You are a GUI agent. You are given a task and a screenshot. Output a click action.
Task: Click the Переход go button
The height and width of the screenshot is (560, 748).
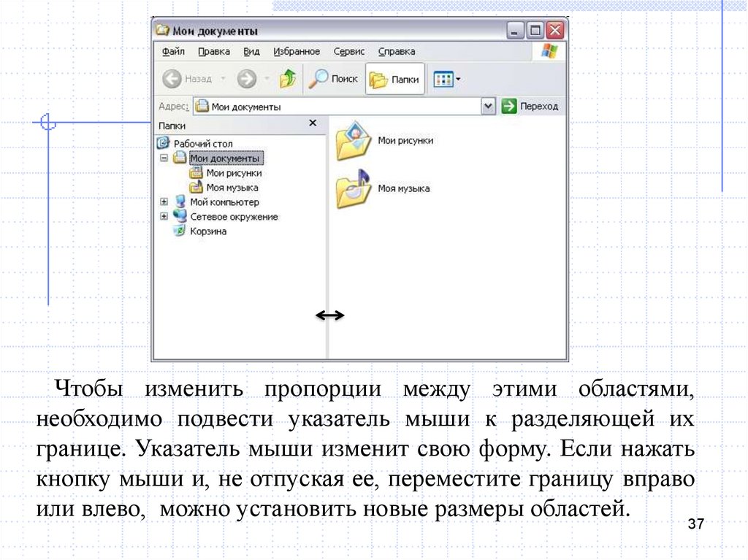(531, 107)
